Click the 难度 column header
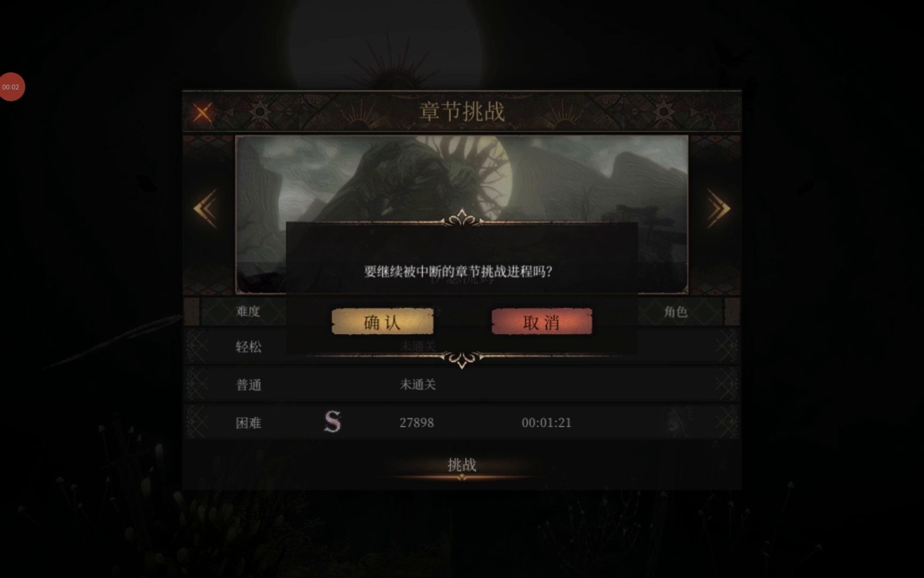This screenshot has height=578, width=924. pyautogui.click(x=248, y=311)
